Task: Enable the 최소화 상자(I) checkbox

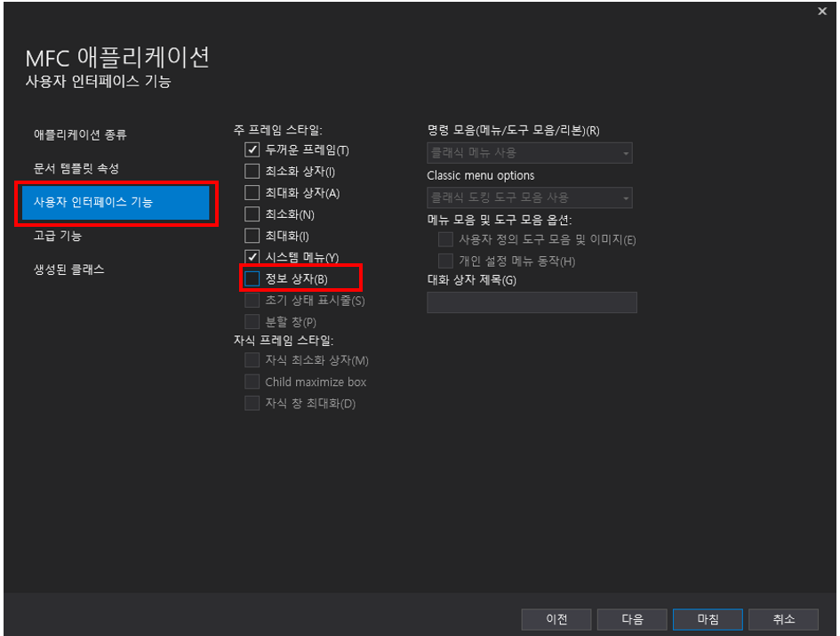Action: [x=252, y=171]
